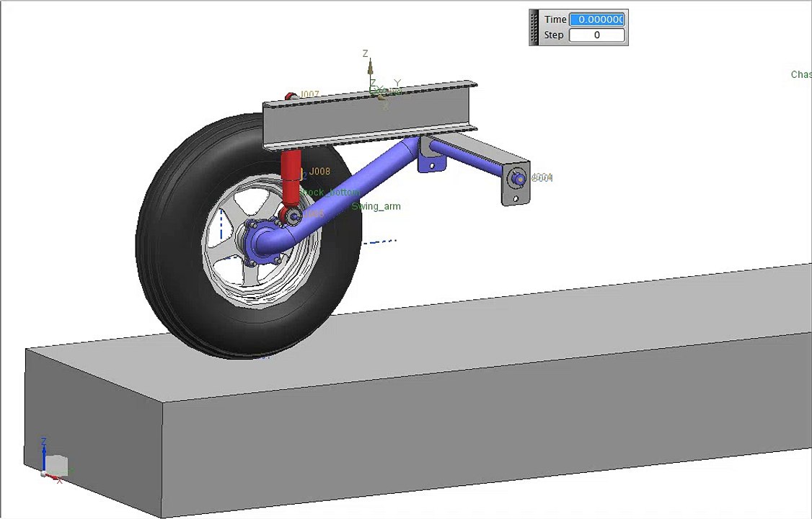This screenshot has width=812, height=519.
Task: Select the J007 joint label
Action: (309, 94)
